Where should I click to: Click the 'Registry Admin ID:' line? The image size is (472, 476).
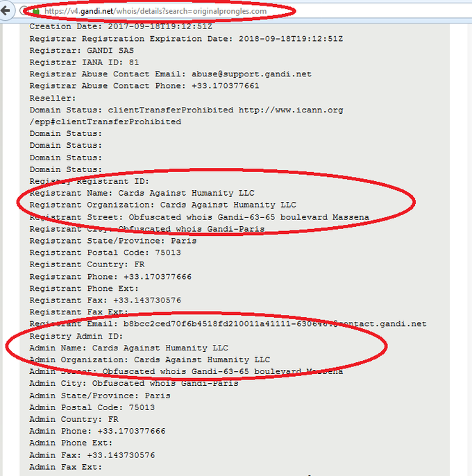click(x=76, y=337)
